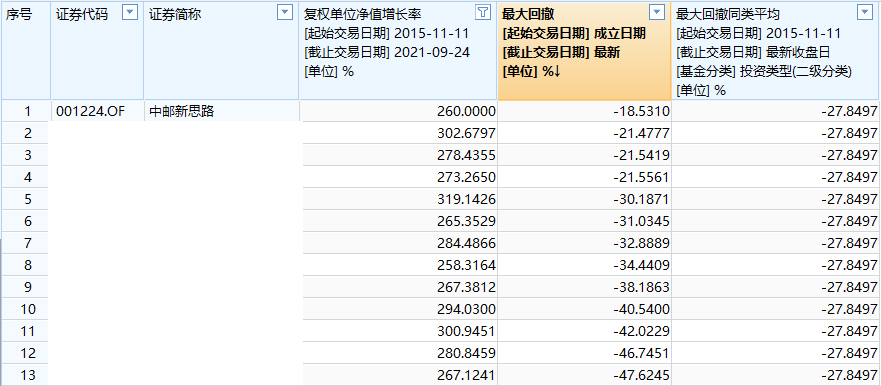Select row number 1 in 序号 column
The image size is (881, 386).
click(27, 112)
